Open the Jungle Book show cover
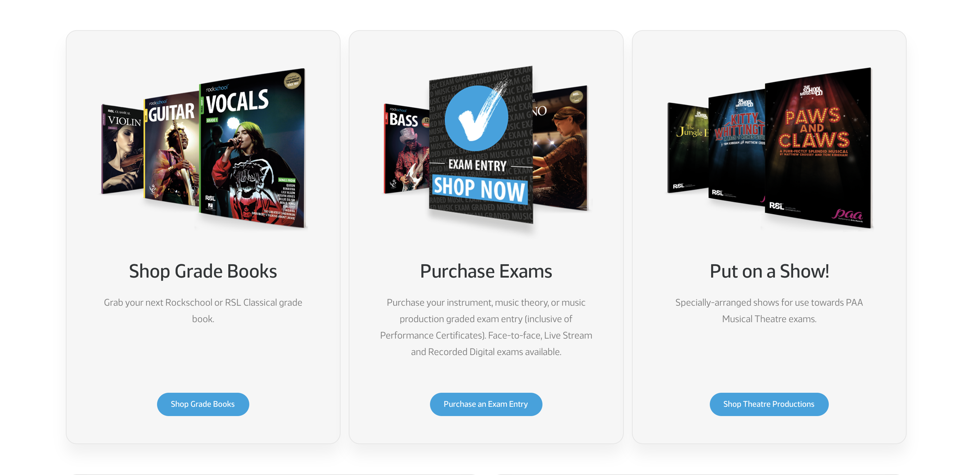The height and width of the screenshot is (475, 980). 688,148
